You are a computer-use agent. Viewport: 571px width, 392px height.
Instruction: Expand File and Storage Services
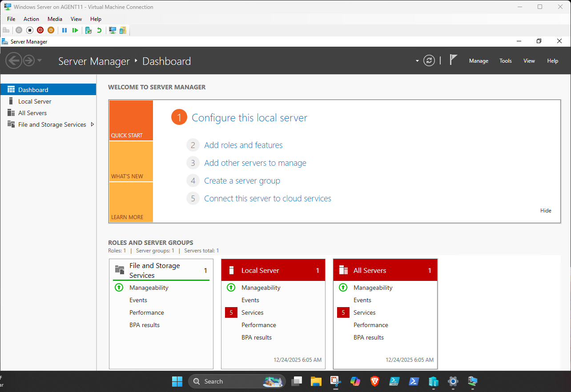click(x=92, y=124)
